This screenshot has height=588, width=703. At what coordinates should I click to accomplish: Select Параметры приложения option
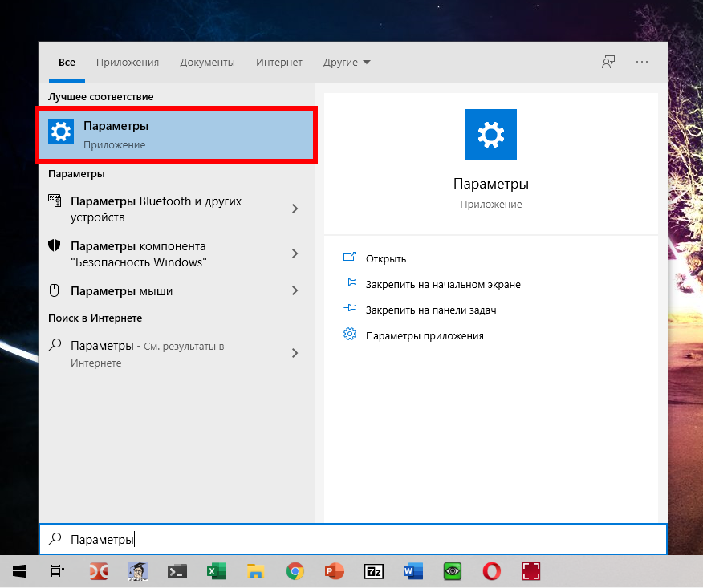point(424,335)
